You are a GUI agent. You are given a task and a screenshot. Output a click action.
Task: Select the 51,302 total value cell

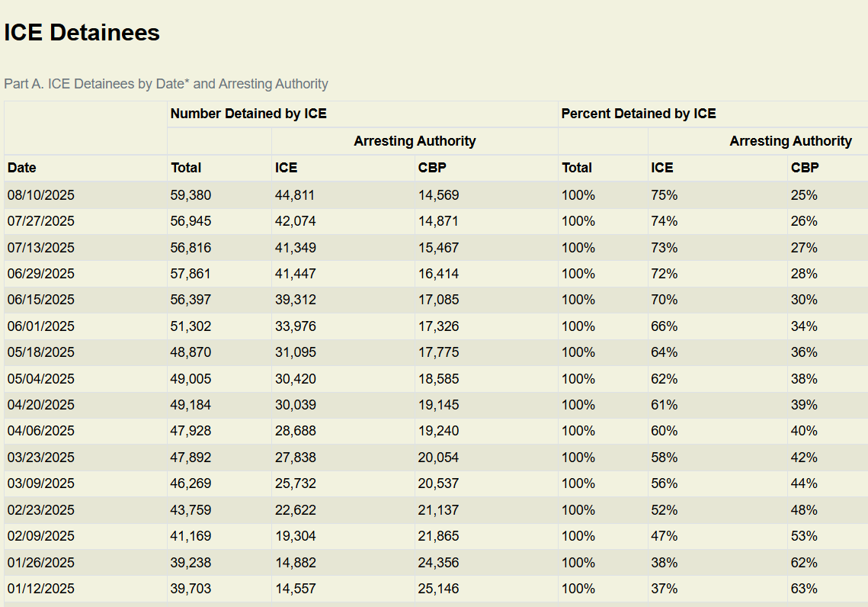[191, 326]
